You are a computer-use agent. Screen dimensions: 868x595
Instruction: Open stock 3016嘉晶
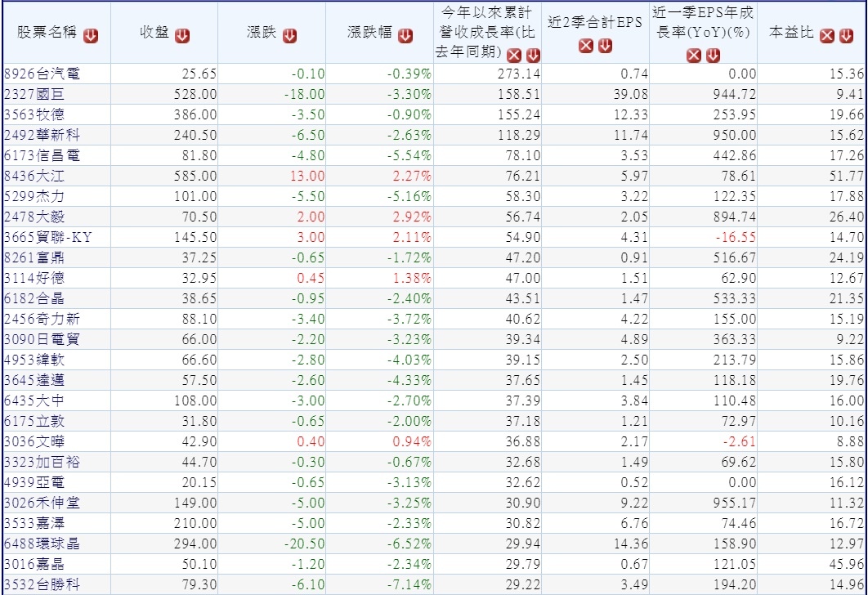(34, 565)
